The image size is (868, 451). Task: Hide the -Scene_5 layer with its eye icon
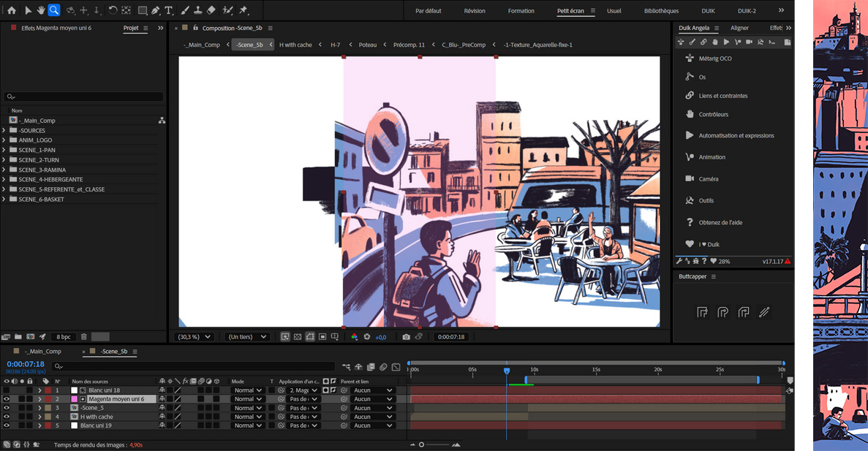click(7, 408)
